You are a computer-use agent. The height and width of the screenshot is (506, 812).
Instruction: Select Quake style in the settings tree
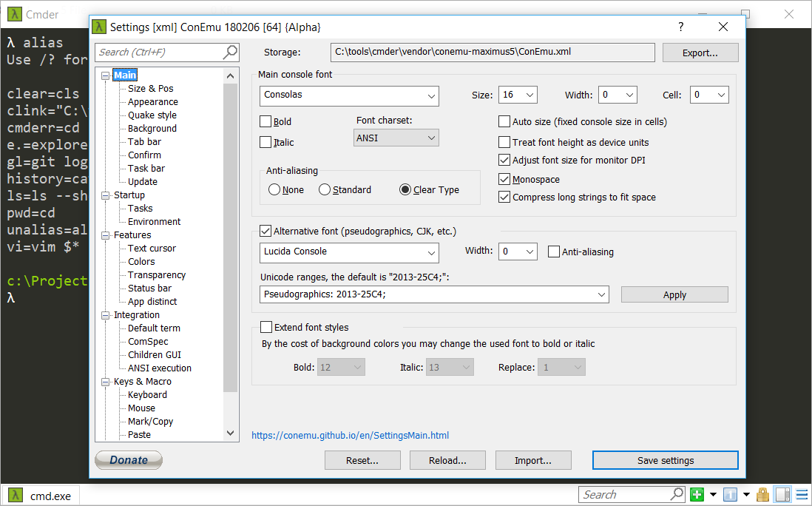tap(152, 115)
